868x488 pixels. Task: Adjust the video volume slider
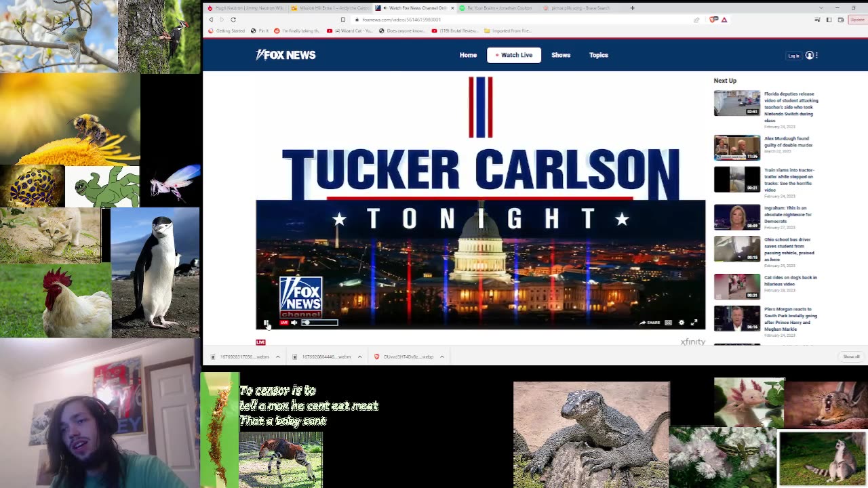319,323
